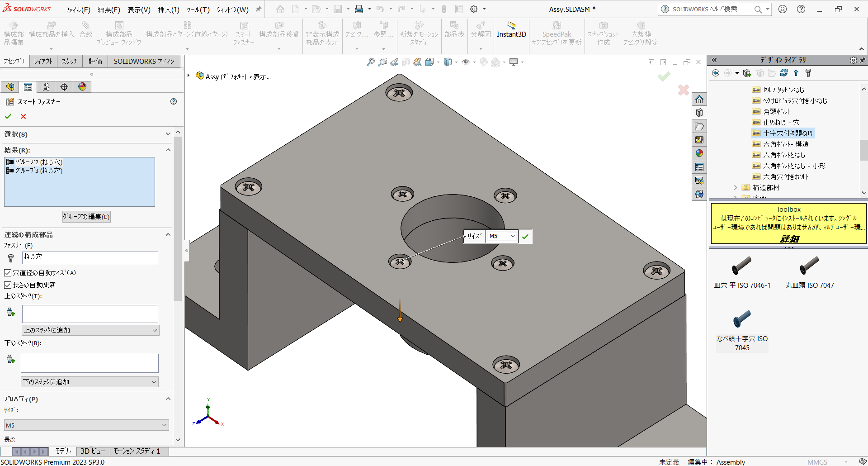Click グループの編集(E) button

tap(86, 217)
